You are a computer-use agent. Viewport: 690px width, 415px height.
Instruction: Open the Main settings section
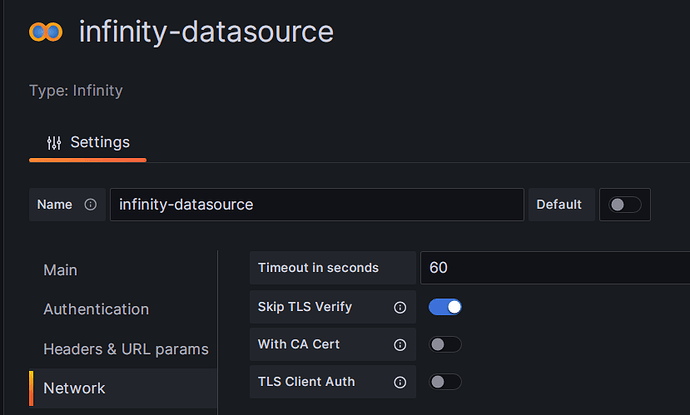[60, 270]
